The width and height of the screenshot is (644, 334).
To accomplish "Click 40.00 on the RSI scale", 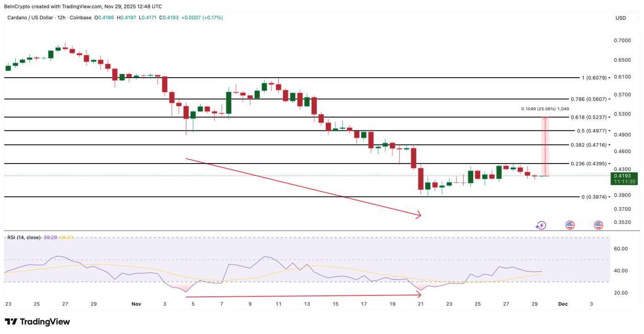I will coord(621,271).
